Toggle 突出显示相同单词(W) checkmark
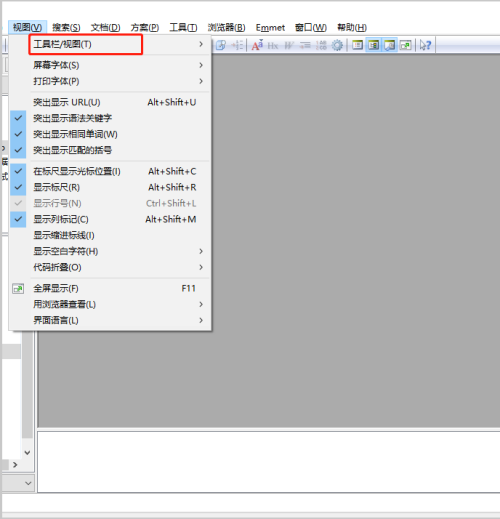Image resolution: width=500 pixels, height=519 pixels. (x=18, y=134)
